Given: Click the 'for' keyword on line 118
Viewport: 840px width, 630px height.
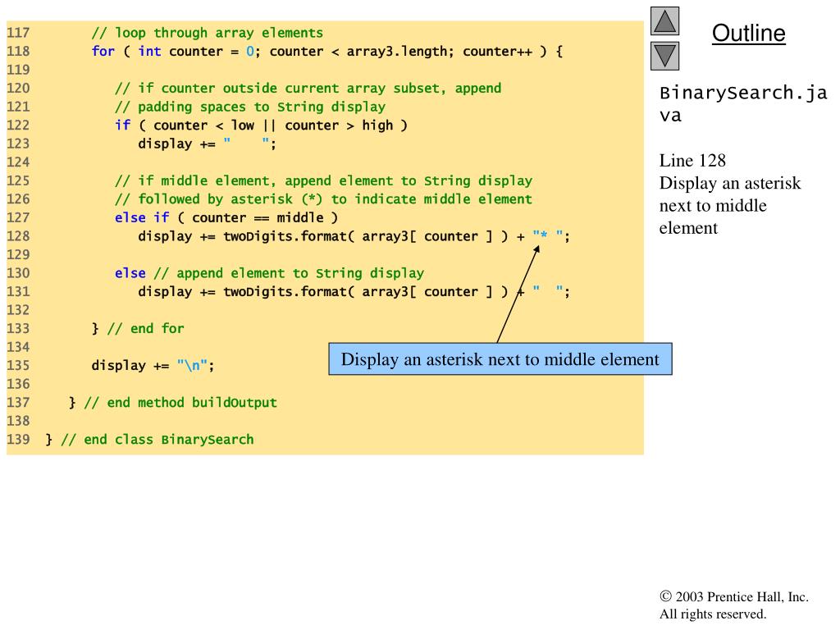Looking at the screenshot, I should 103,52.
